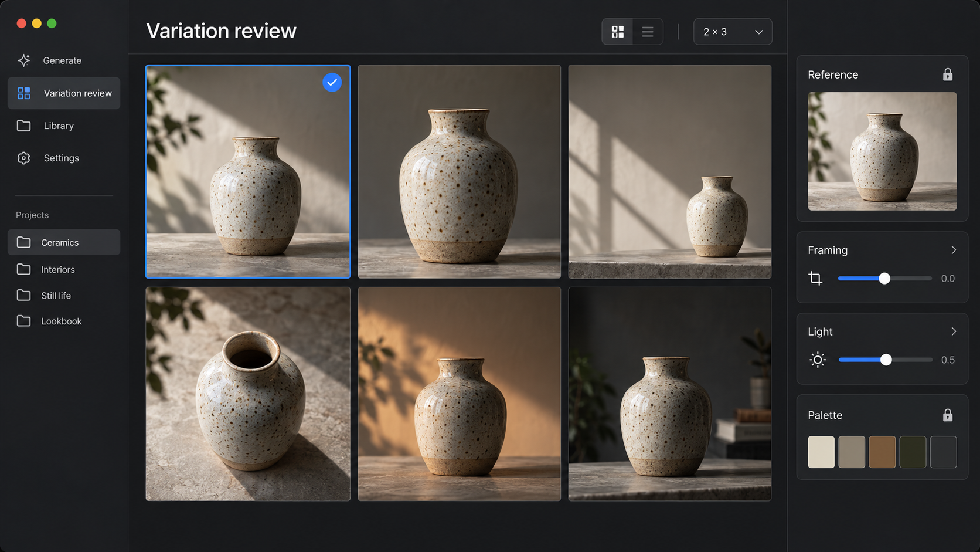Expand the Framing panel chevron
This screenshot has height=552, width=980.
(x=954, y=250)
